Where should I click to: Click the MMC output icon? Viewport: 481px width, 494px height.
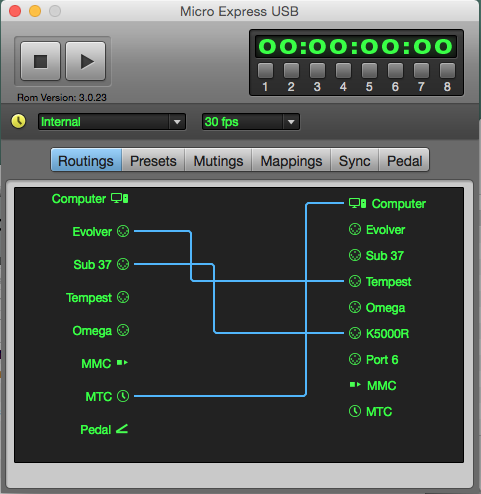(355, 385)
